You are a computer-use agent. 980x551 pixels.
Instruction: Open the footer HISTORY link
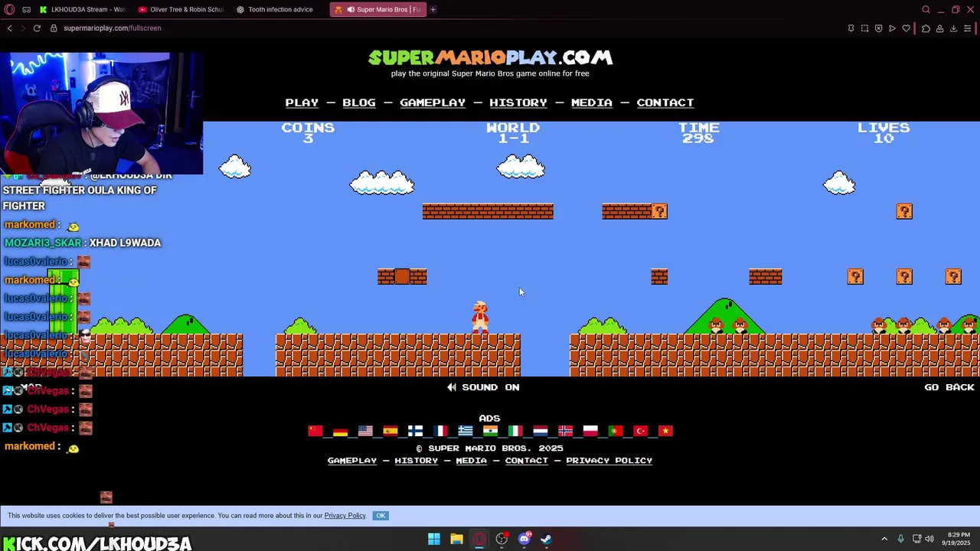point(416,461)
